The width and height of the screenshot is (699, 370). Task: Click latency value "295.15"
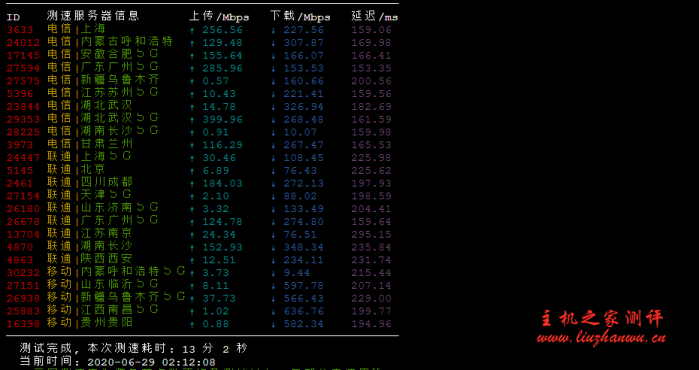click(371, 234)
